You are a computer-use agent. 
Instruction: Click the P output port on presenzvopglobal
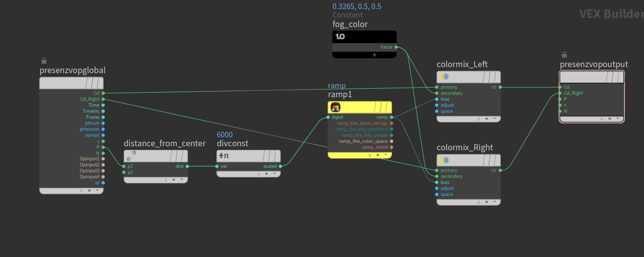click(103, 147)
